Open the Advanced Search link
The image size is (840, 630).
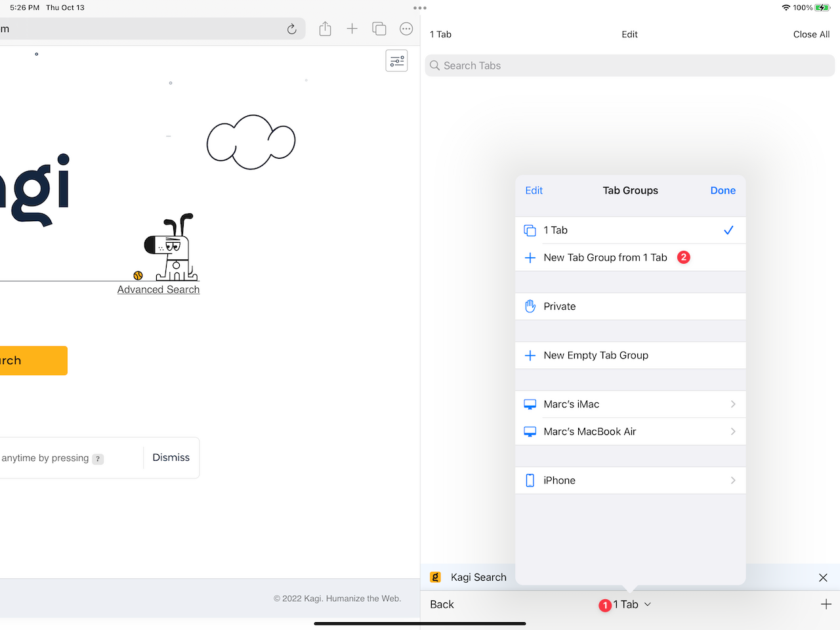click(158, 289)
